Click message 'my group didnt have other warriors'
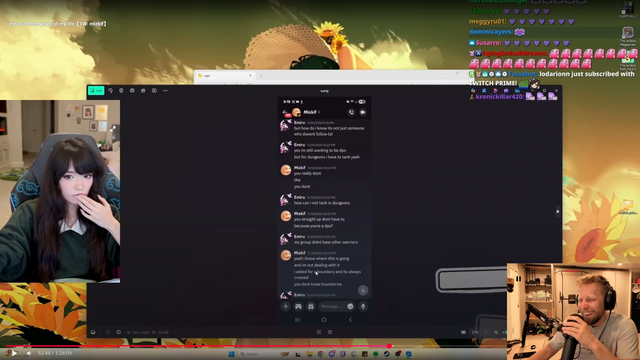640x360 pixels. click(x=326, y=242)
